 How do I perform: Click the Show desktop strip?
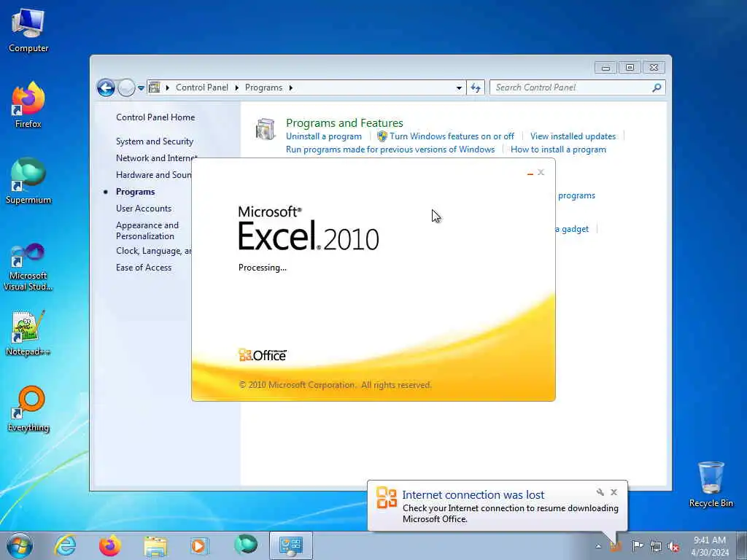[741, 545]
